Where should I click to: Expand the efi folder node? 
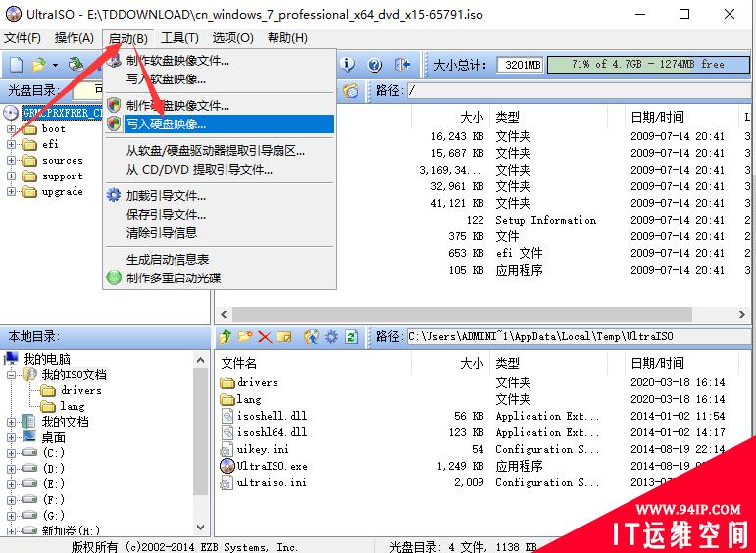(11, 144)
